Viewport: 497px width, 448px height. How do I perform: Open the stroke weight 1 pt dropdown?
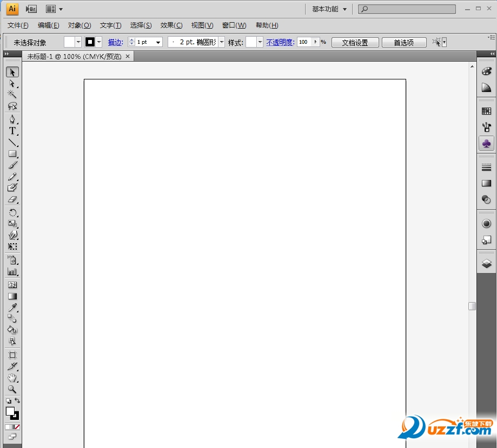click(158, 42)
